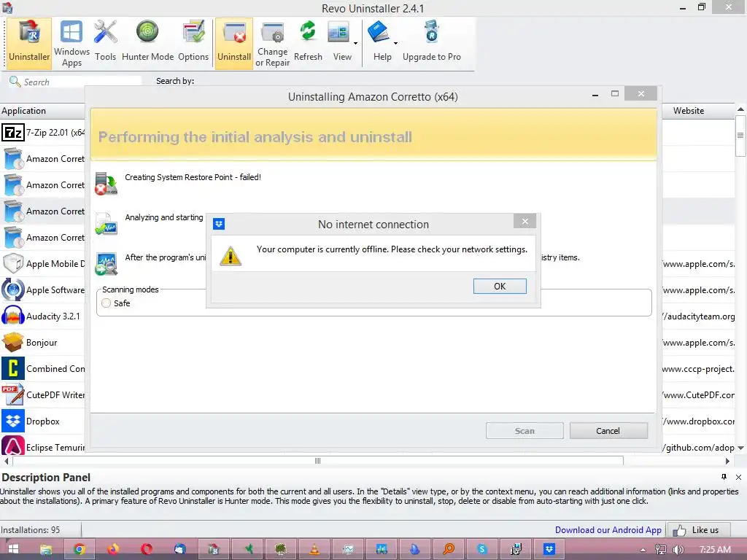747x560 pixels.
Task: Pin the Description Panel
Action: pyautogui.click(x=724, y=477)
